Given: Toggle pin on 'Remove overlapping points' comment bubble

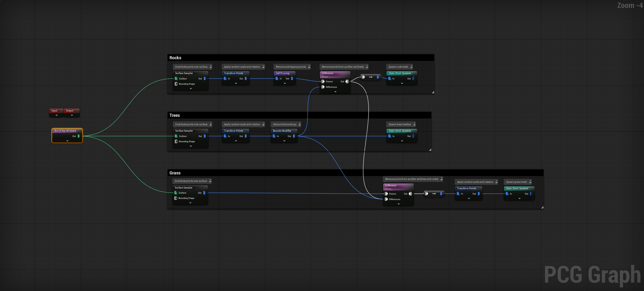Looking at the screenshot, I should pyautogui.click(x=309, y=67).
